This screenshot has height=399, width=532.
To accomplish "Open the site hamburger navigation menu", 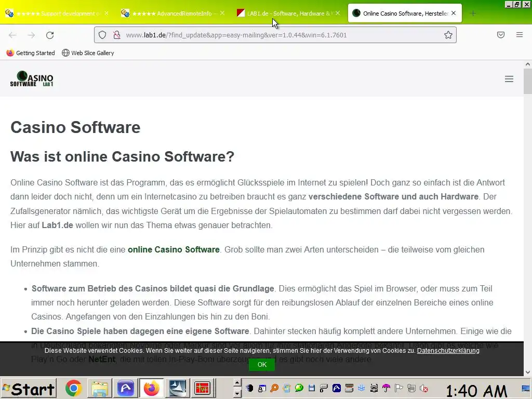I will (x=509, y=79).
